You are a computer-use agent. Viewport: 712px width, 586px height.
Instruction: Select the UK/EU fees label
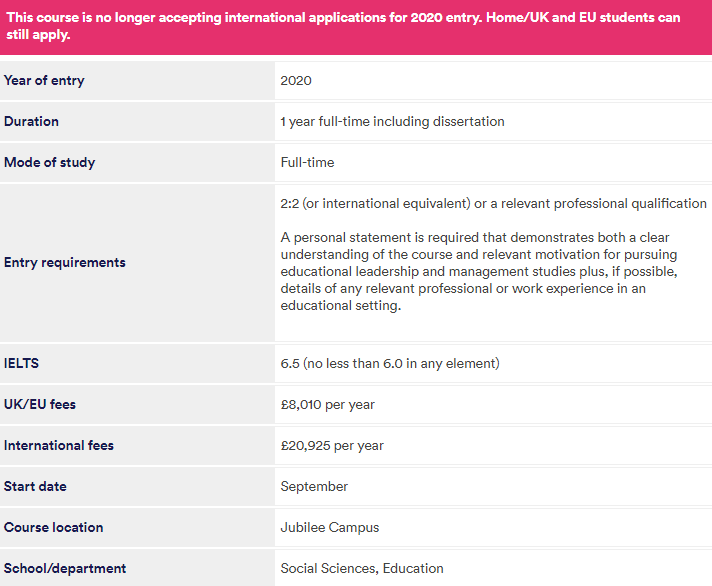(x=40, y=404)
